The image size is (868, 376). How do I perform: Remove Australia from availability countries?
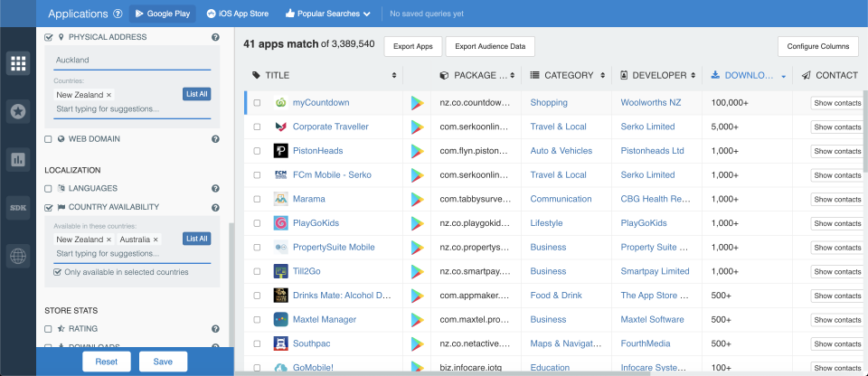pos(156,240)
